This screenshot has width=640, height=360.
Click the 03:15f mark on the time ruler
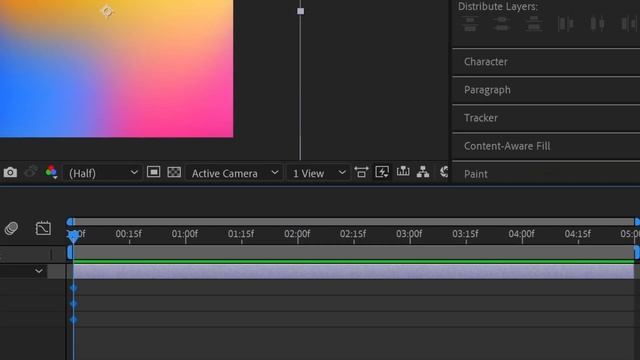465,234
